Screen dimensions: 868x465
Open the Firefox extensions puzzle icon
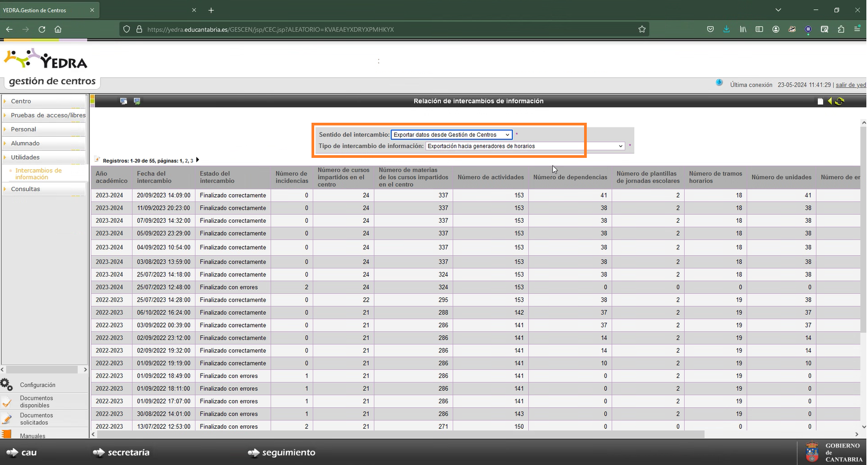point(841,29)
